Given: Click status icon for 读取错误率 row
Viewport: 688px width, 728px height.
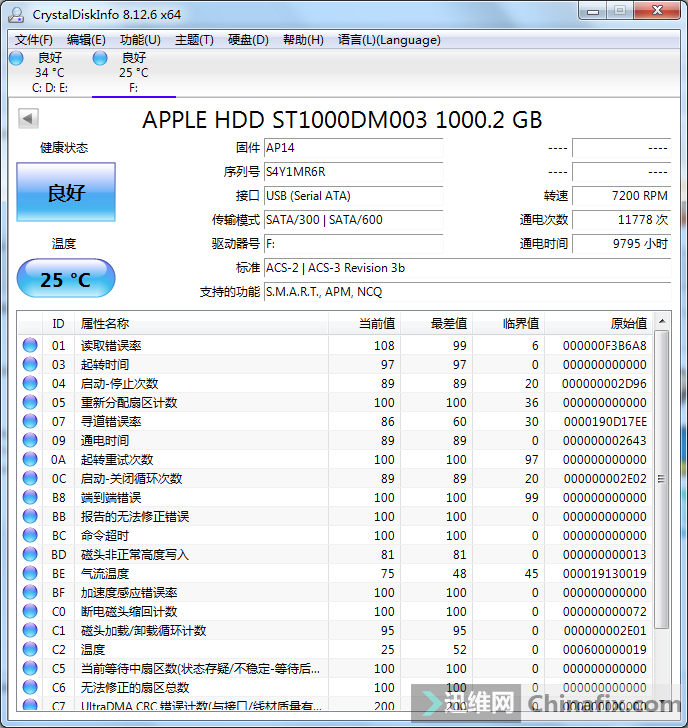Looking at the screenshot, I should tap(30, 345).
